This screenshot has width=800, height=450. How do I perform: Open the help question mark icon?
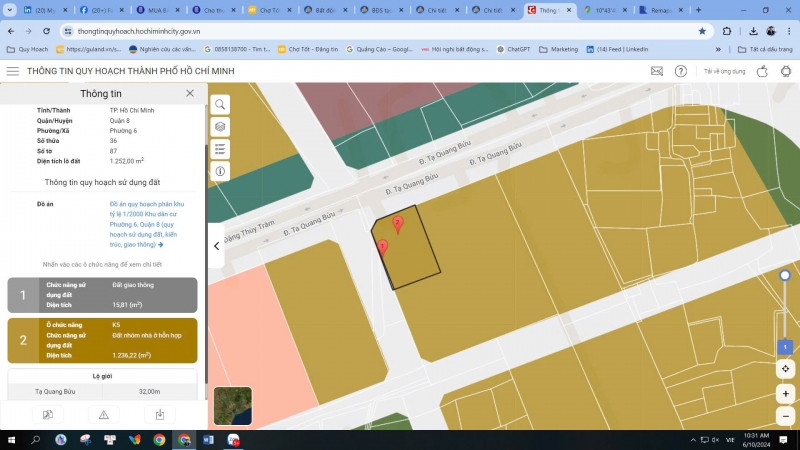pos(681,72)
